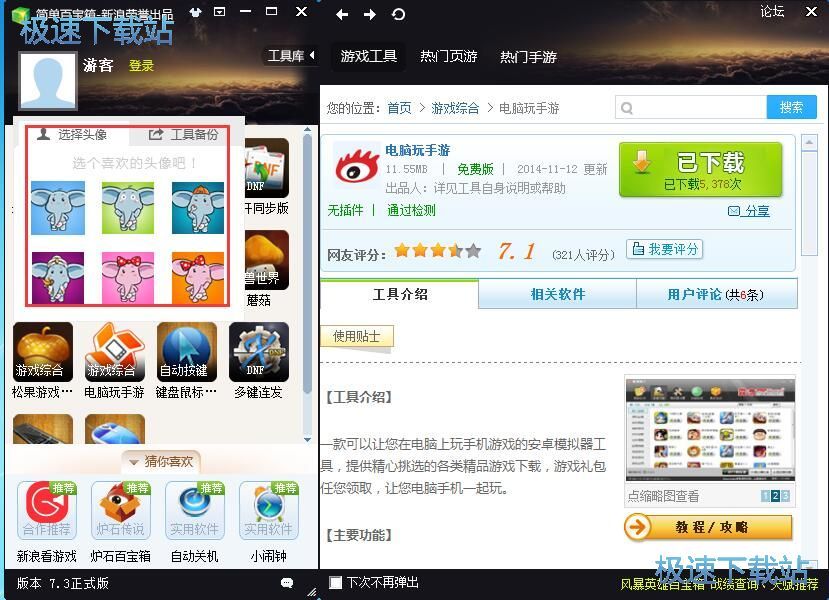The image size is (829, 600).
Task: Click the 分享 share link
Action: click(749, 211)
